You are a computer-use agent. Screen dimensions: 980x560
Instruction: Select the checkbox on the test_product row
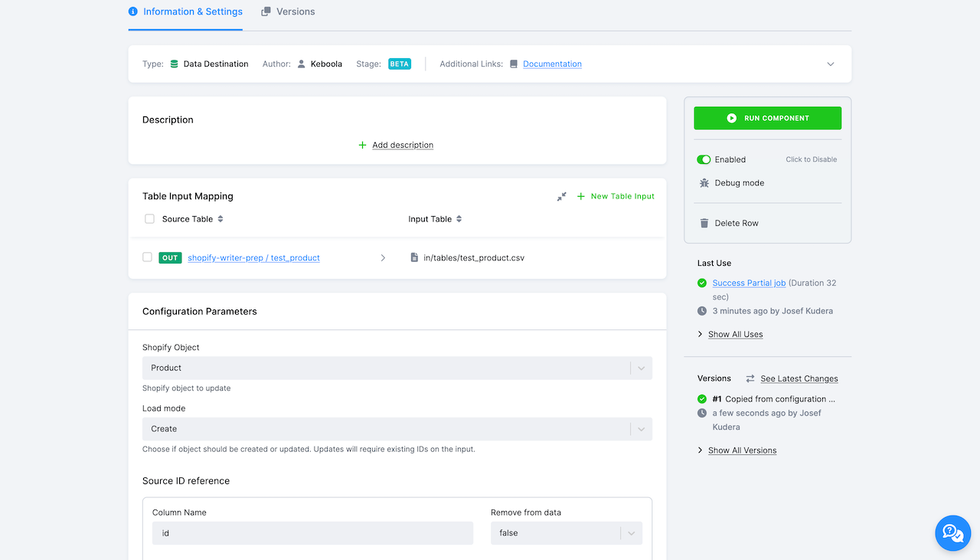tap(147, 257)
